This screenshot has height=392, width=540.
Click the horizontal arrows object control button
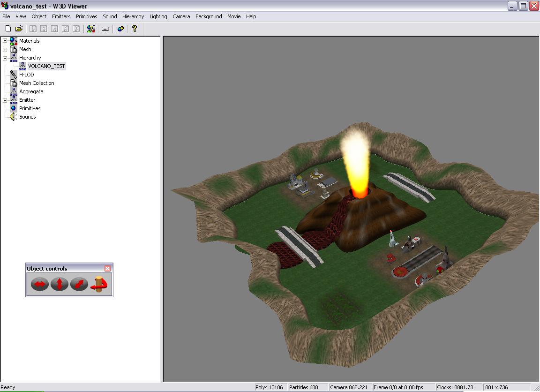click(x=40, y=284)
